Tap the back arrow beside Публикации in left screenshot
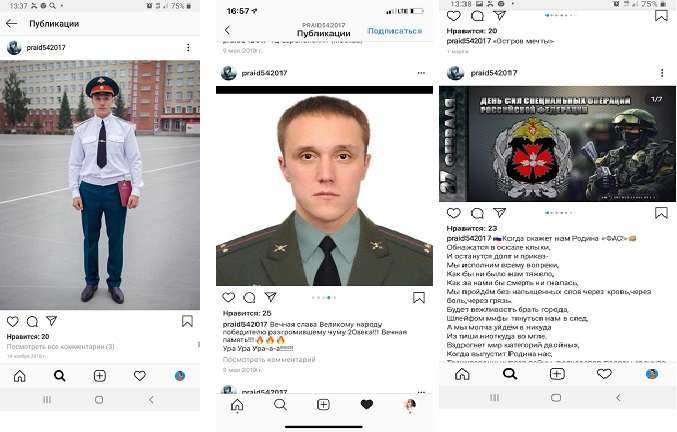Viewport: 677px width, 432px height. (12, 24)
